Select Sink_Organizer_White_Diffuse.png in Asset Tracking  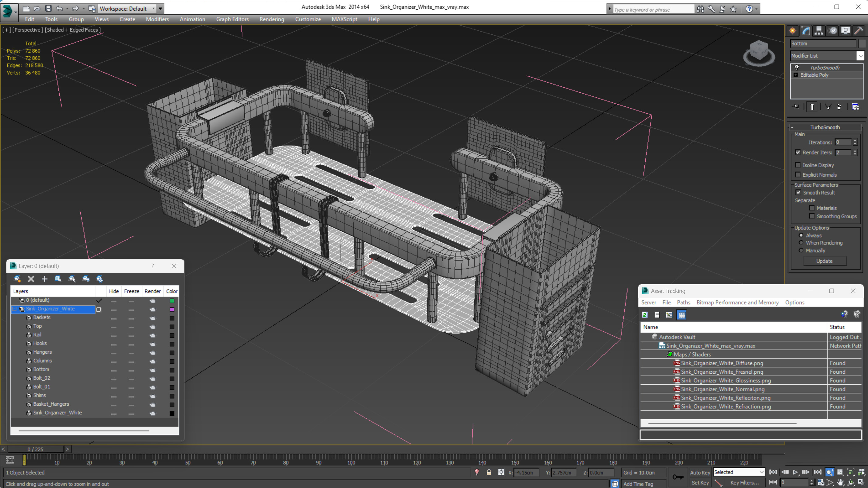click(x=722, y=363)
